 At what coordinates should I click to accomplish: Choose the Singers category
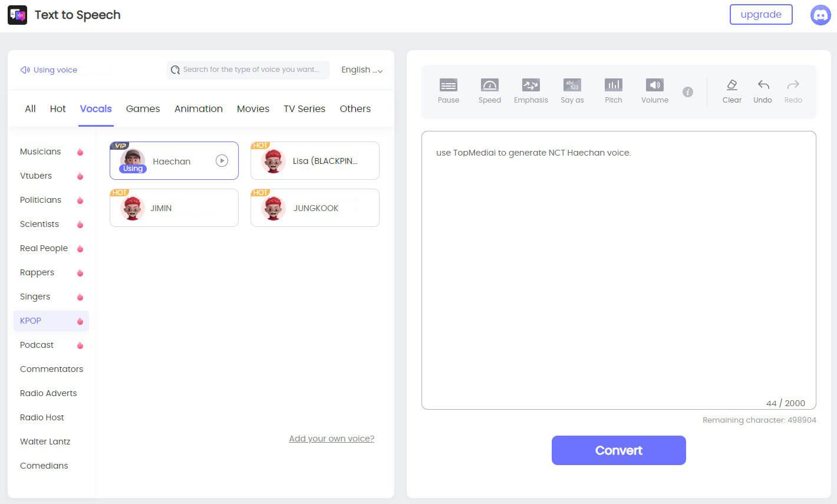(35, 297)
